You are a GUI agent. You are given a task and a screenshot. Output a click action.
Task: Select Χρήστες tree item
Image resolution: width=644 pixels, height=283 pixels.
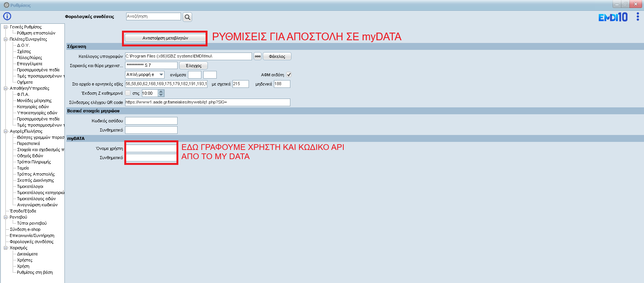pos(25,260)
